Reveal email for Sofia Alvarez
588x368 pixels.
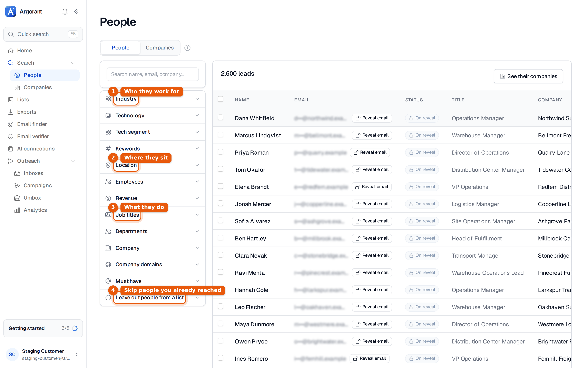[372, 221]
